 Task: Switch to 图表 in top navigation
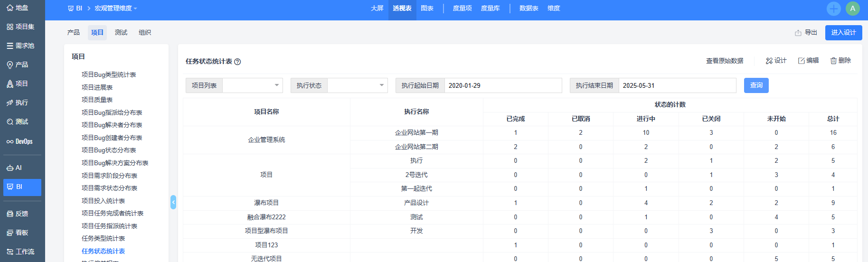pyautogui.click(x=427, y=9)
